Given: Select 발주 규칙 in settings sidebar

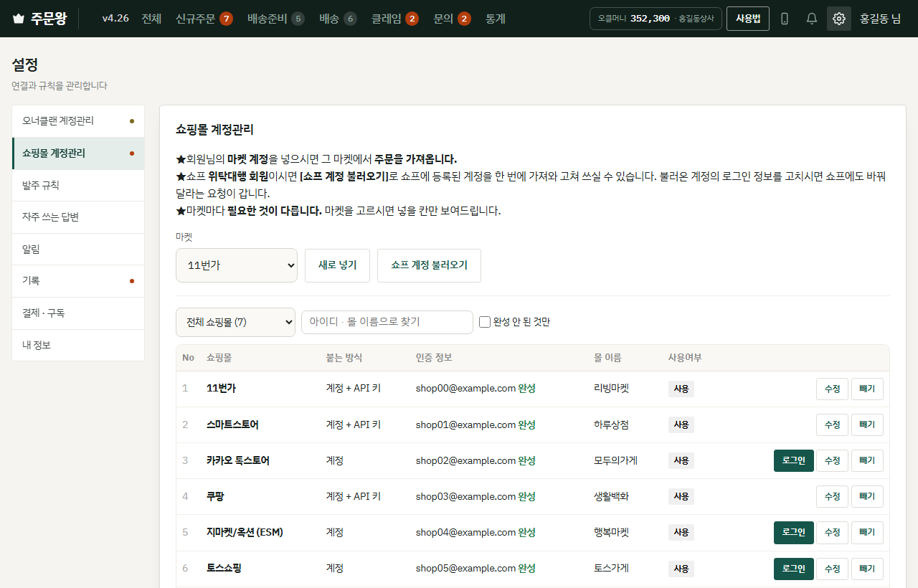Looking at the screenshot, I should click(x=78, y=186).
